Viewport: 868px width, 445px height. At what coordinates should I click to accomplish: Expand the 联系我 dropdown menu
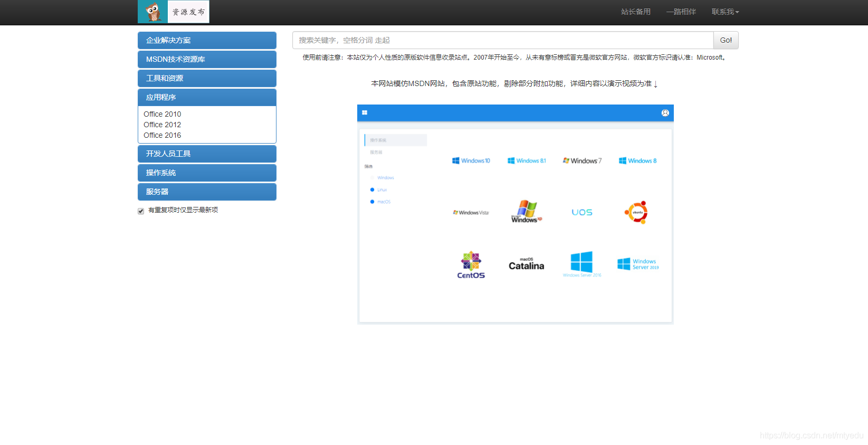pos(725,12)
